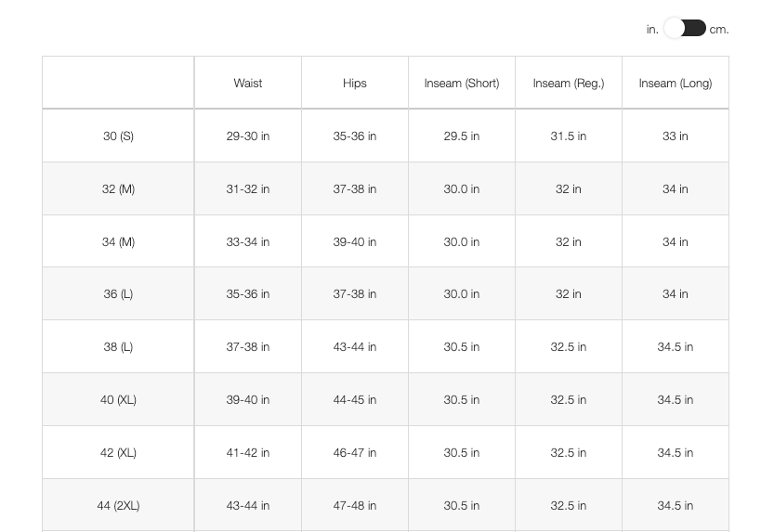Click the Inseam (Short) column header
This screenshot has width=774, height=532.
(462, 83)
